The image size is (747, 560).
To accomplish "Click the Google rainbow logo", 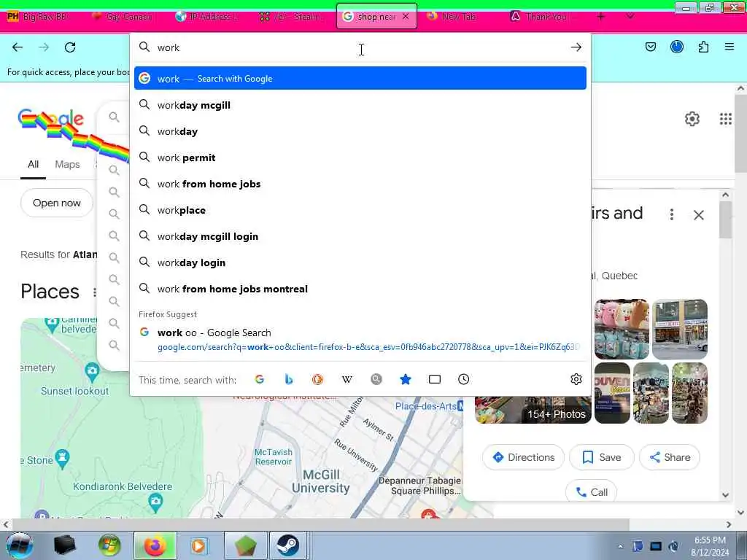I will pos(51,119).
